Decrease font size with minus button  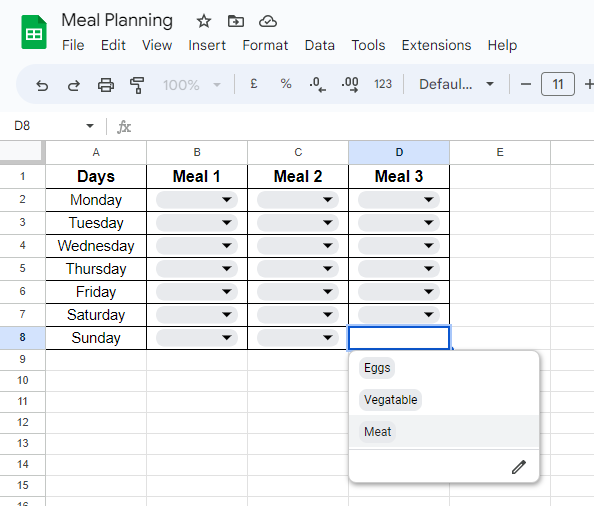tap(526, 84)
